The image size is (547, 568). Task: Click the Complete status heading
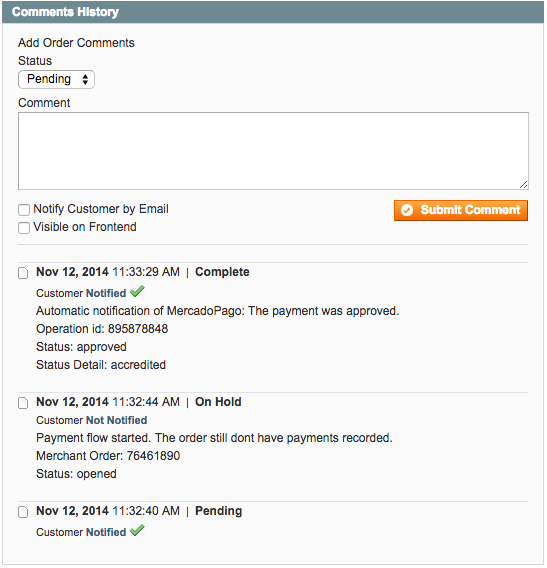pyautogui.click(x=222, y=272)
